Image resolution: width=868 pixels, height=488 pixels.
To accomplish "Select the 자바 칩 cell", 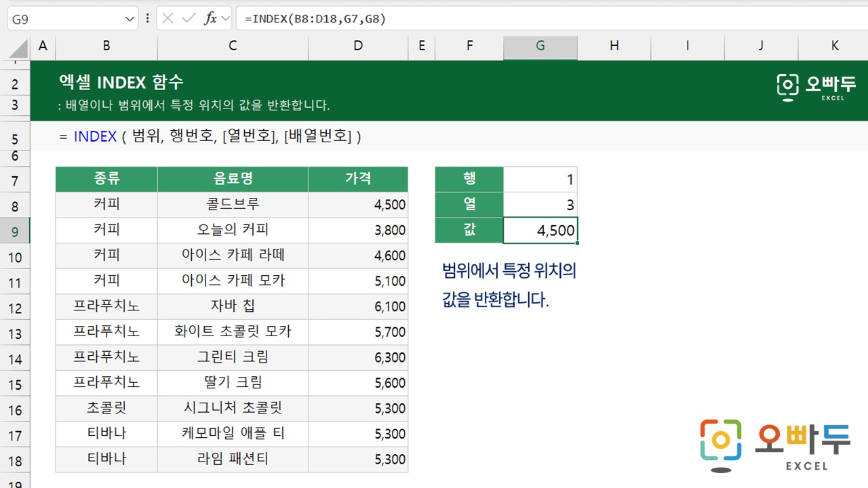I will [x=233, y=306].
